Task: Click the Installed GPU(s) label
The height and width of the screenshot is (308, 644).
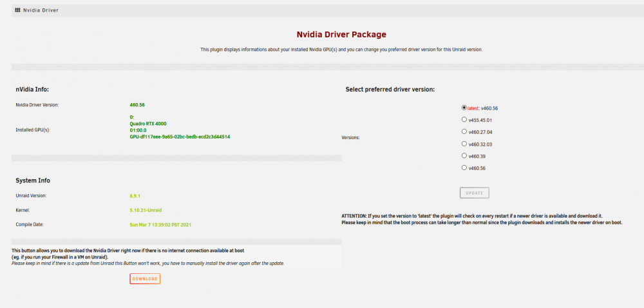Action: tap(32, 130)
